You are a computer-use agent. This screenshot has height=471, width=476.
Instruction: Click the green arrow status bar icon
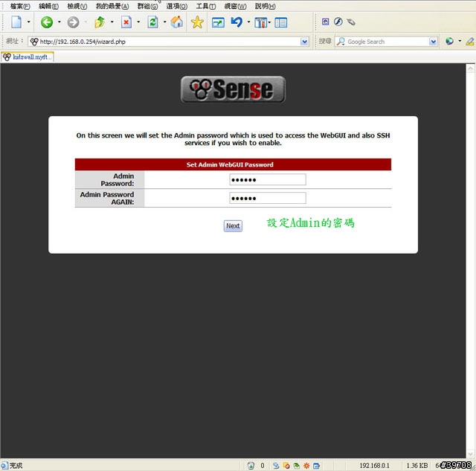pos(296,465)
